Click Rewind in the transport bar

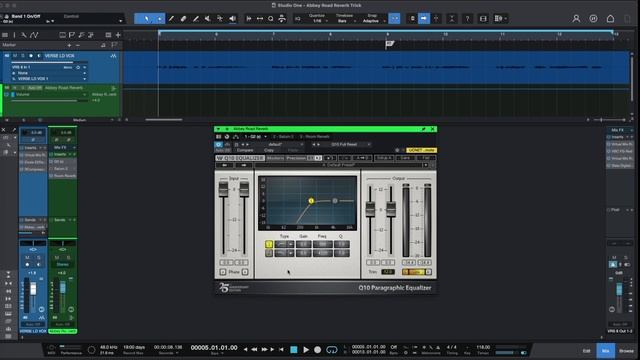(254, 350)
